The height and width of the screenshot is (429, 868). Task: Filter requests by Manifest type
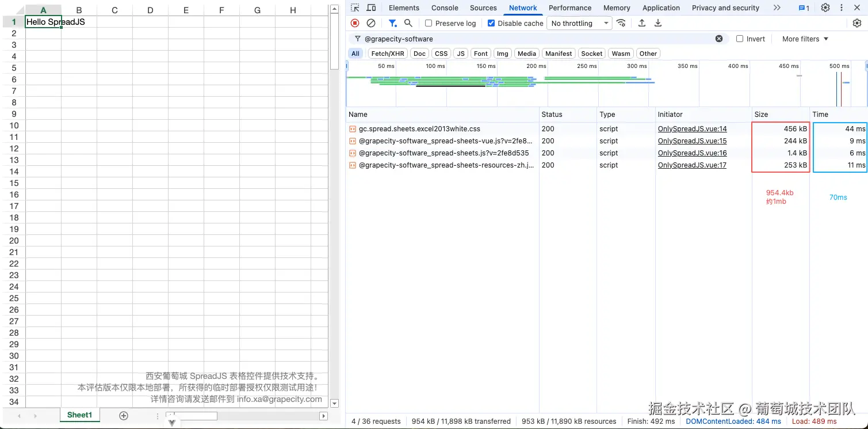point(559,54)
